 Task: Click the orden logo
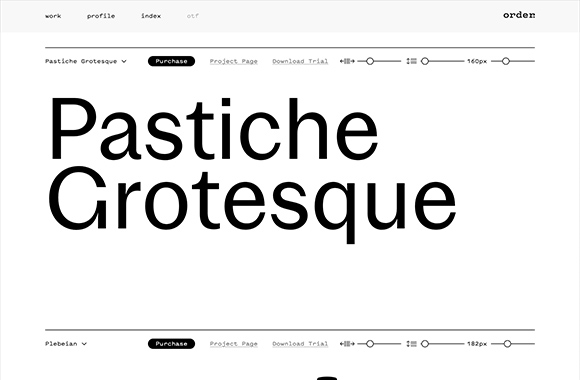click(x=519, y=15)
